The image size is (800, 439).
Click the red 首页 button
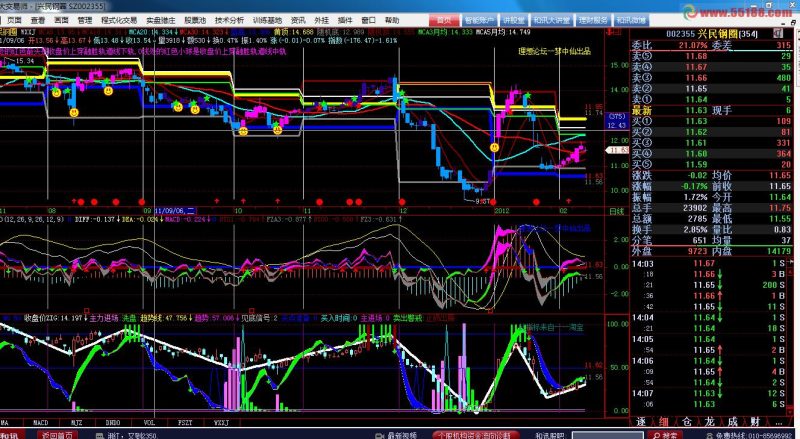pyautogui.click(x=444, y=20)
